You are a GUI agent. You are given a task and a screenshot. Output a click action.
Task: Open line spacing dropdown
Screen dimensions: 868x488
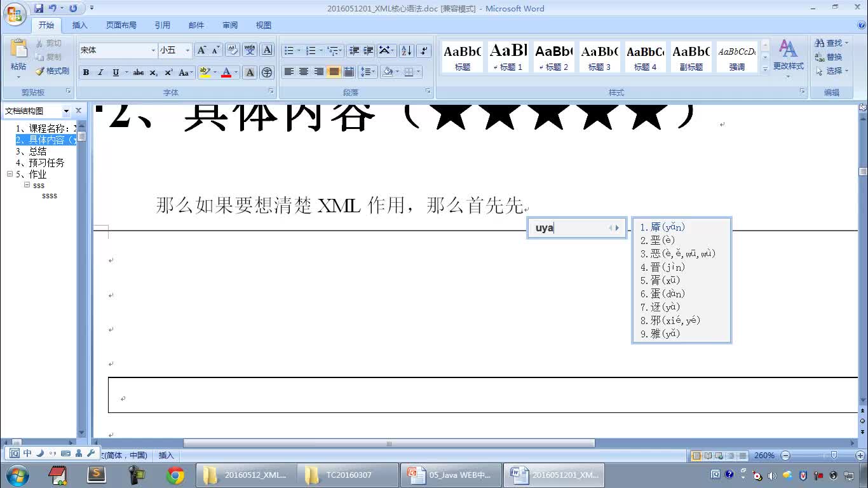click(368, 72)
